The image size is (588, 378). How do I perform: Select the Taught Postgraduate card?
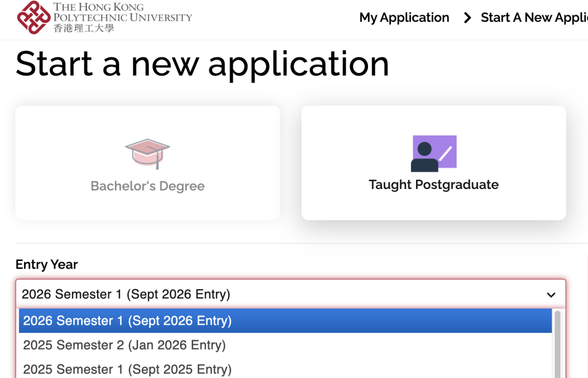434,163
